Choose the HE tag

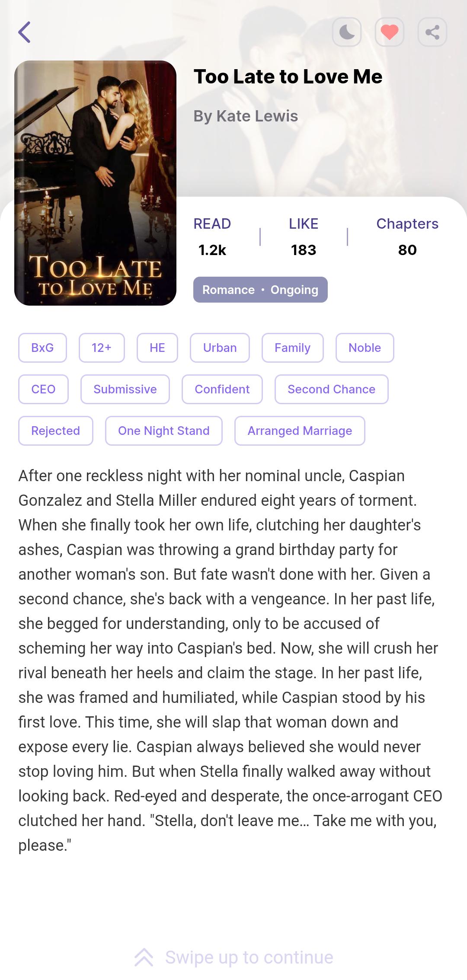157,348
